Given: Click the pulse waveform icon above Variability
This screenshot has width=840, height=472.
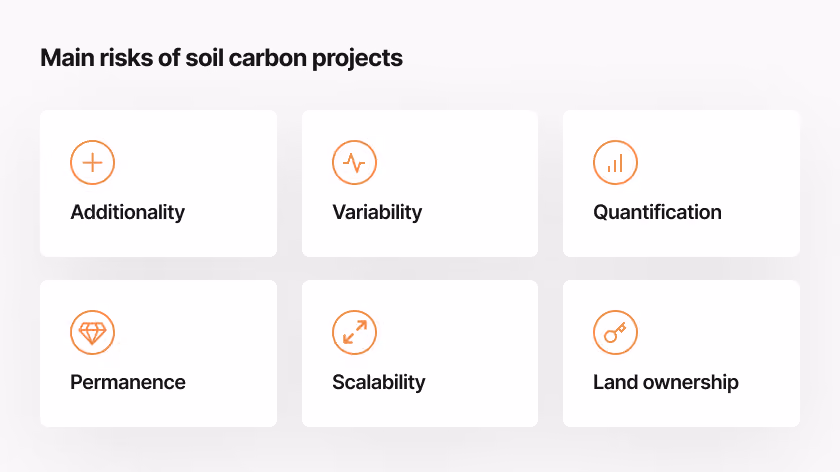Looking at the screenshot, I should (x=354, y=162).
